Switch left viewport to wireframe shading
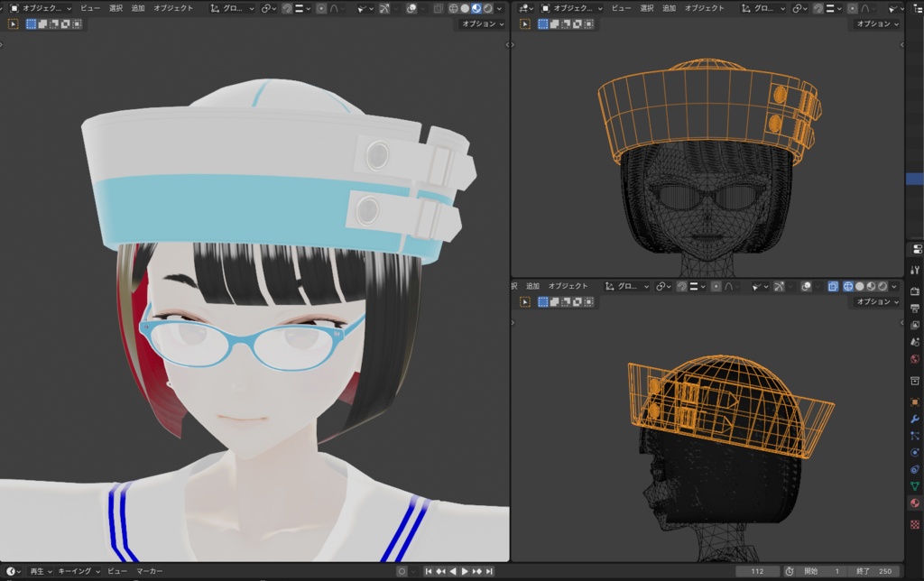Viewport: 924px width, 581px height. pyautogui.click(x=453, y=8)
